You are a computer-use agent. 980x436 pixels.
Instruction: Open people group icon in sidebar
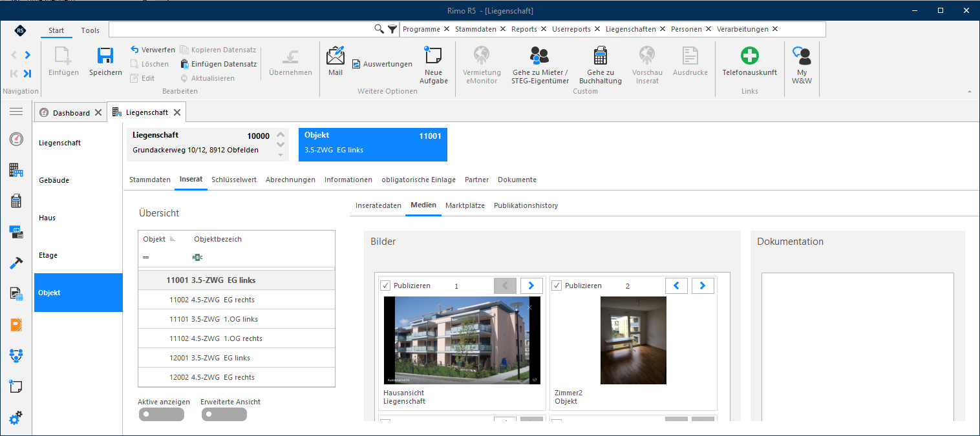pyautogui.click(x=16, y=356)
